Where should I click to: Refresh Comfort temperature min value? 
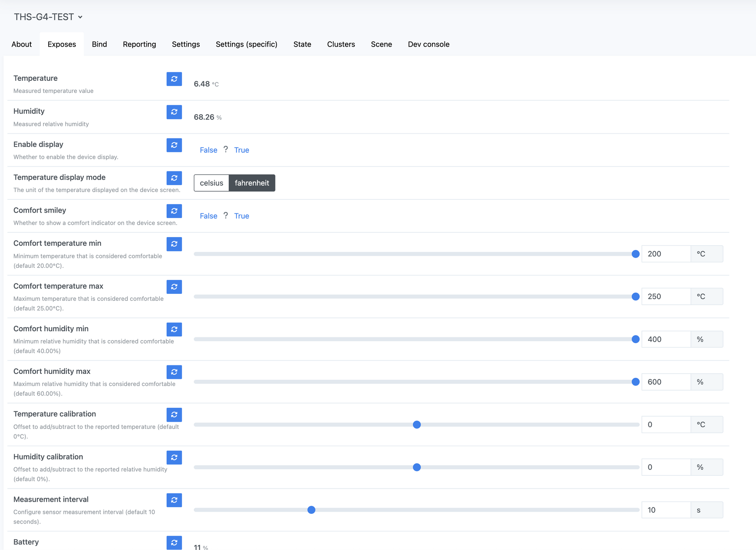click(174, 244)
